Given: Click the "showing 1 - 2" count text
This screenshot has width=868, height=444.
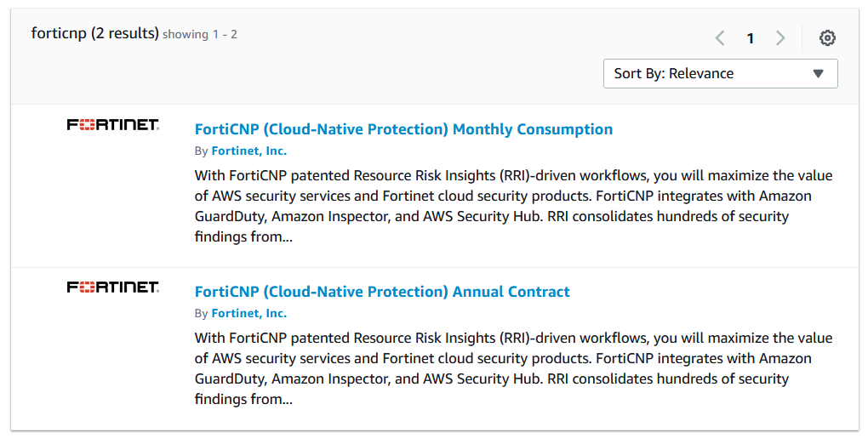Looking at the screenshot, I should 200,34.
